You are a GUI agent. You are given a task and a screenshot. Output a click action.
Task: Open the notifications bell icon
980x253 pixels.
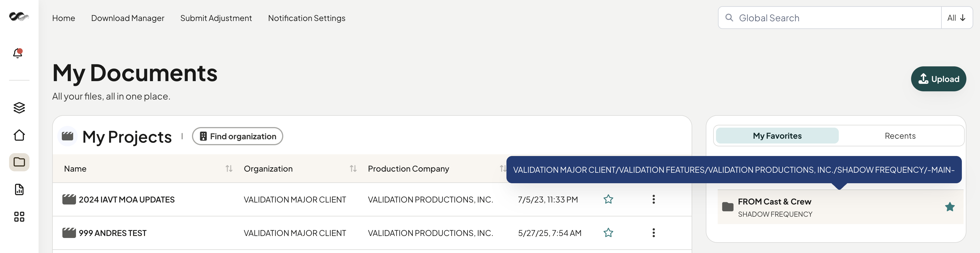[18, 53]
